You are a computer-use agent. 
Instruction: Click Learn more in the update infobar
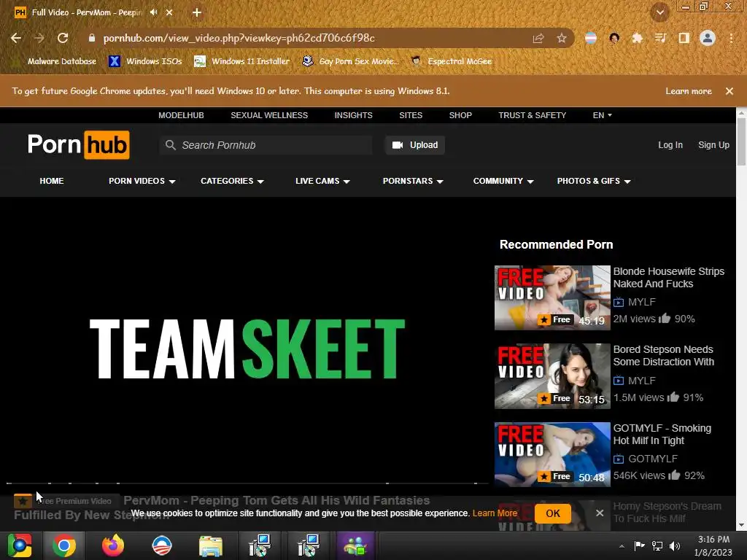(x=689, y=91)
